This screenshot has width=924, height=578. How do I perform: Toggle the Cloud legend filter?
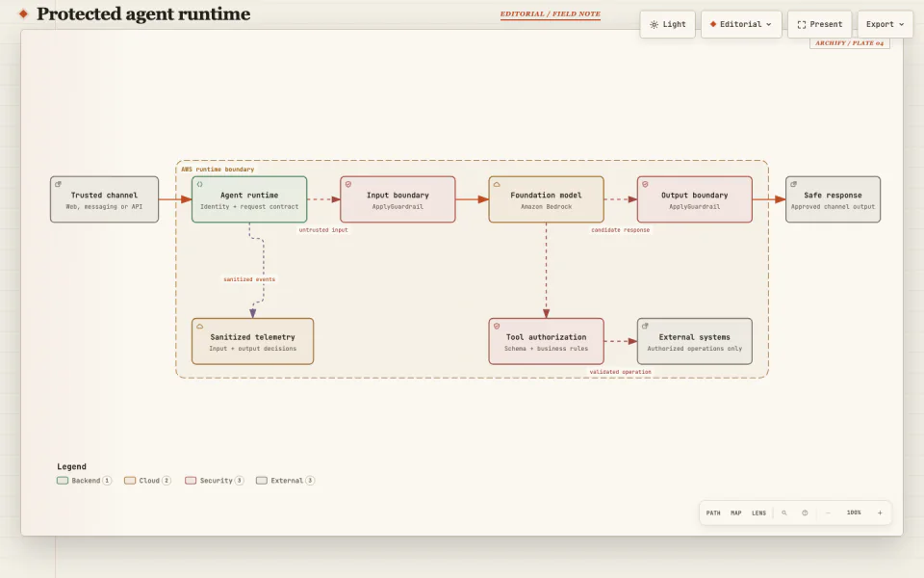pos(147,481)
